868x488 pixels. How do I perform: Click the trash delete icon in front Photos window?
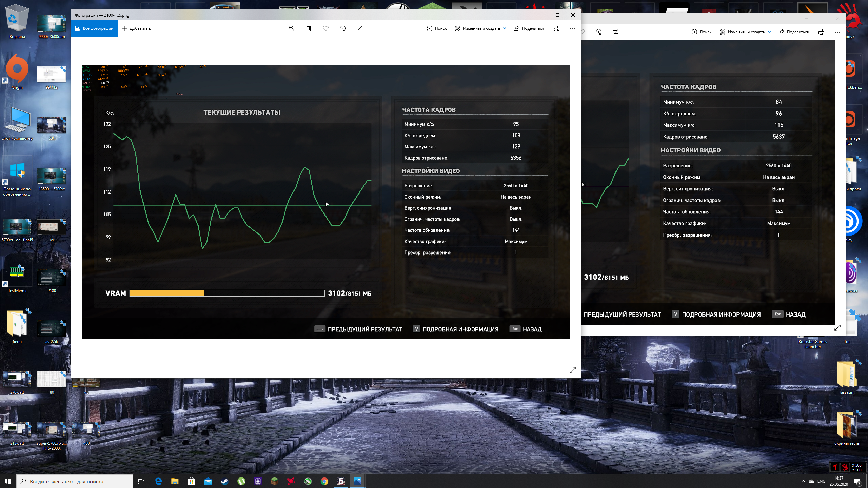pos(309,28)
